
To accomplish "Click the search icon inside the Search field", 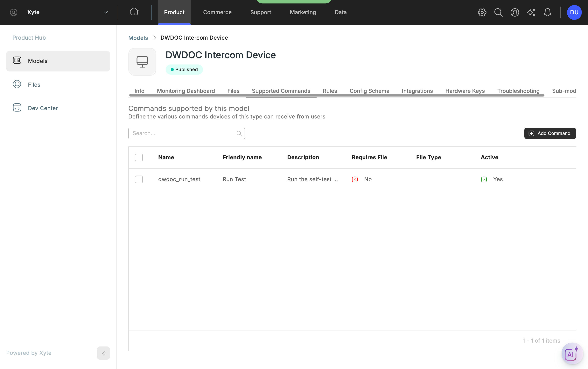I will pyautogui.click(x=239, y=133).
